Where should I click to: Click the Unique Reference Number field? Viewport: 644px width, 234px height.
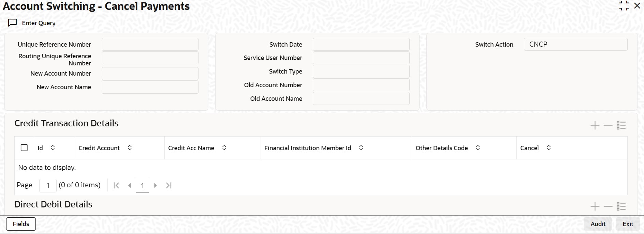(150, 44)
